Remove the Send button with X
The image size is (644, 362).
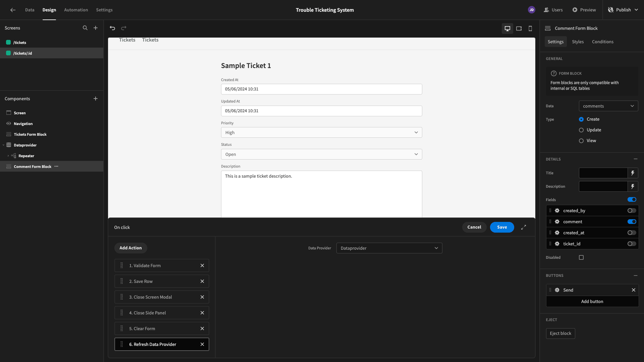pos(634,290)
